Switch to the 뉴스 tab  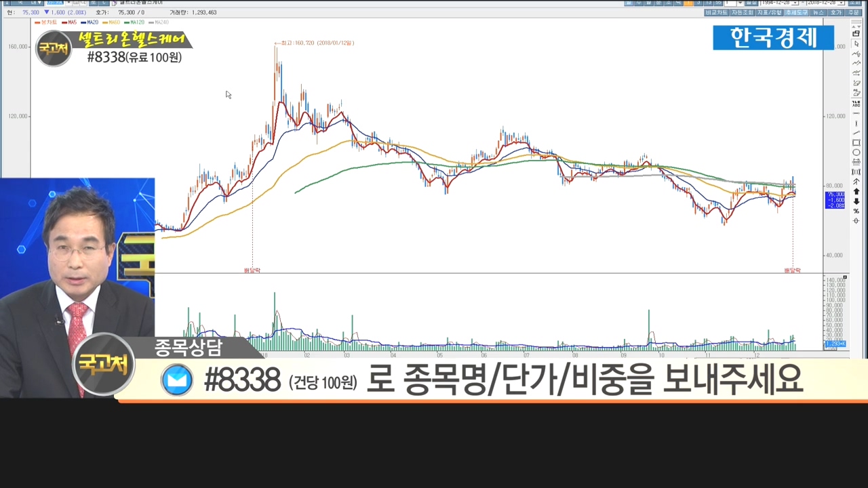click(x=818, y=12)
